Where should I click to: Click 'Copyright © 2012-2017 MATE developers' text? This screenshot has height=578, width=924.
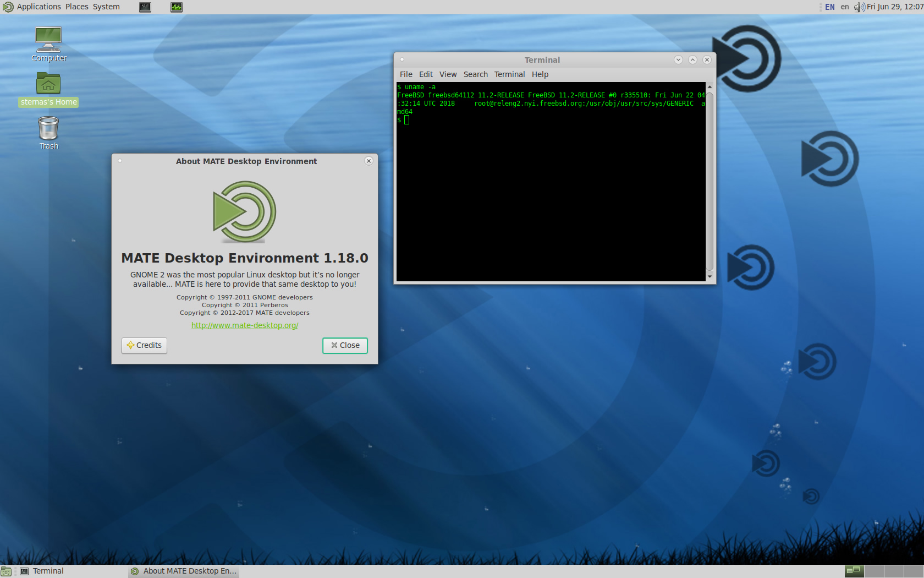coord(245,313)
